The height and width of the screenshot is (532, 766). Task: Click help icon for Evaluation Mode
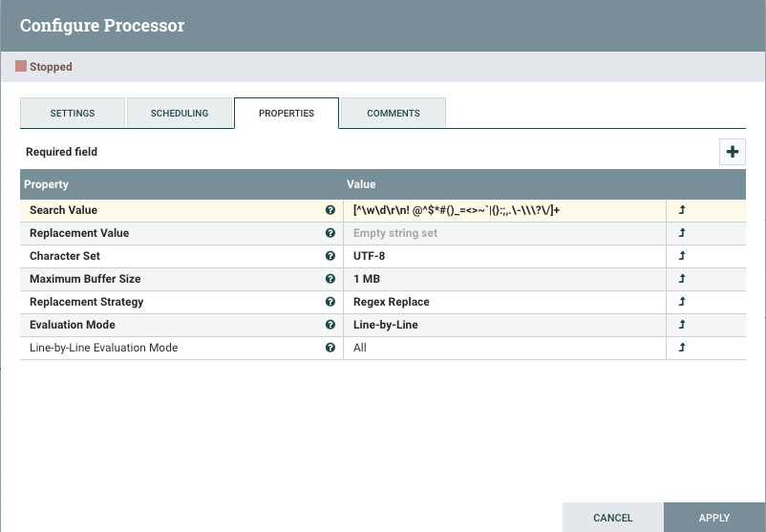(x=330, y=325)
